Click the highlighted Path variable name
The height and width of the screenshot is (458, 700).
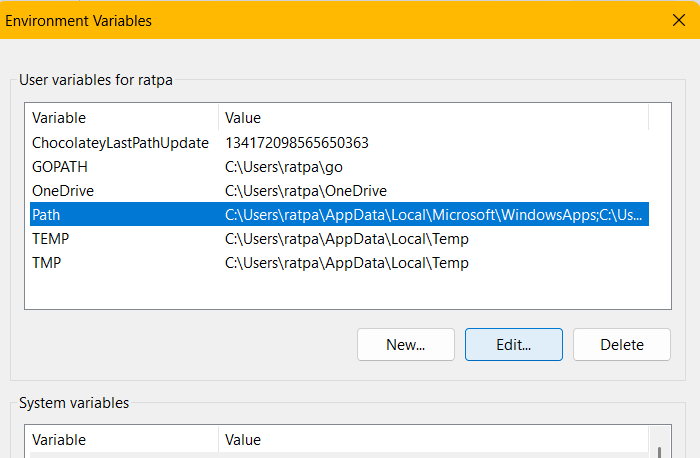(x=46, y=215)
